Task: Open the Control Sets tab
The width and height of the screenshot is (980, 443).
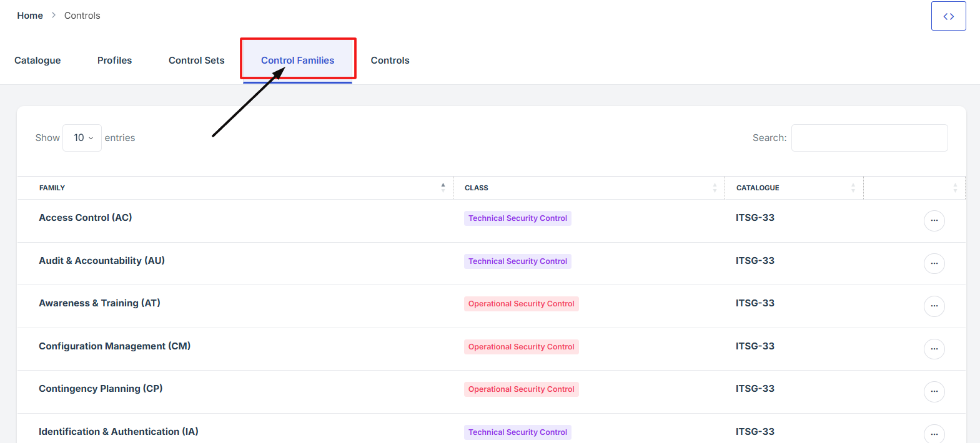Action: tap(196, 61)
